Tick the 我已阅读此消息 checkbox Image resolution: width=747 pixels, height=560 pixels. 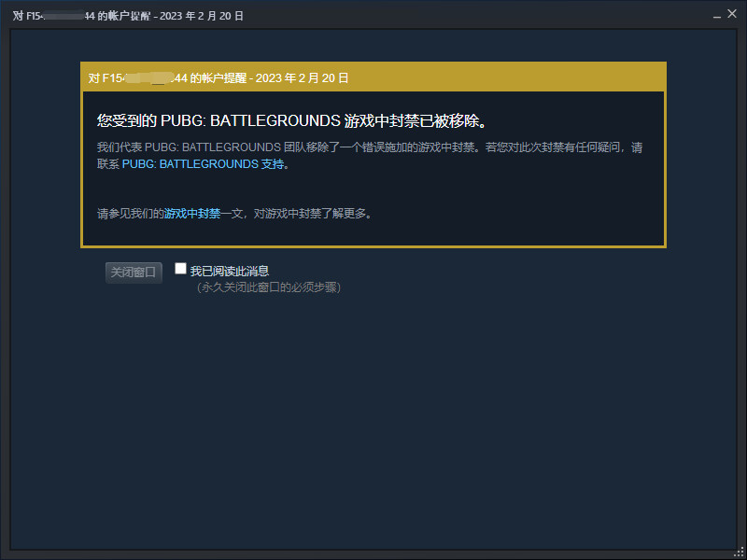pos(180,269)
